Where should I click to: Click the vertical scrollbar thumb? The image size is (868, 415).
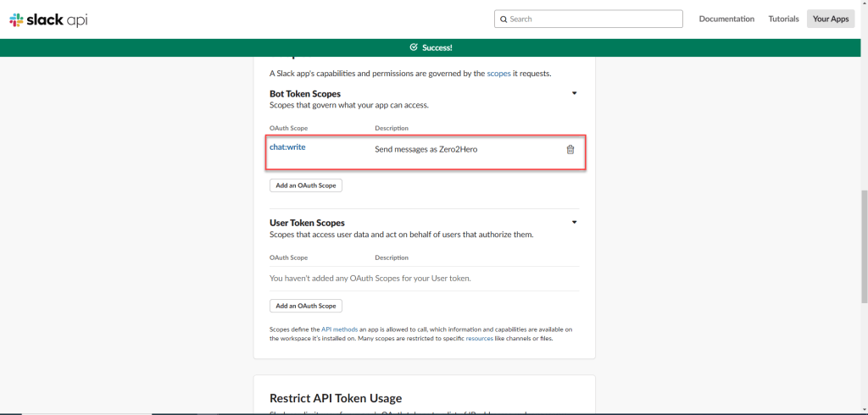(862, 246)
